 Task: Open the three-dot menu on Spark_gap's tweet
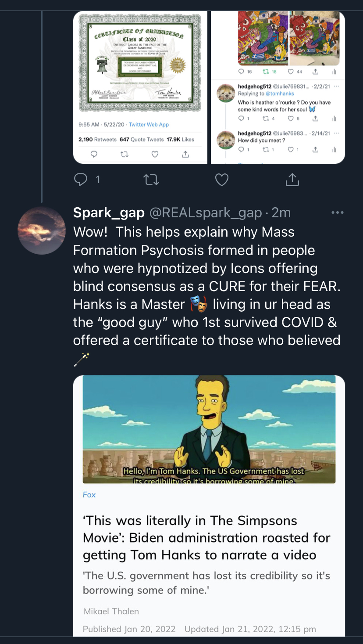338,212
